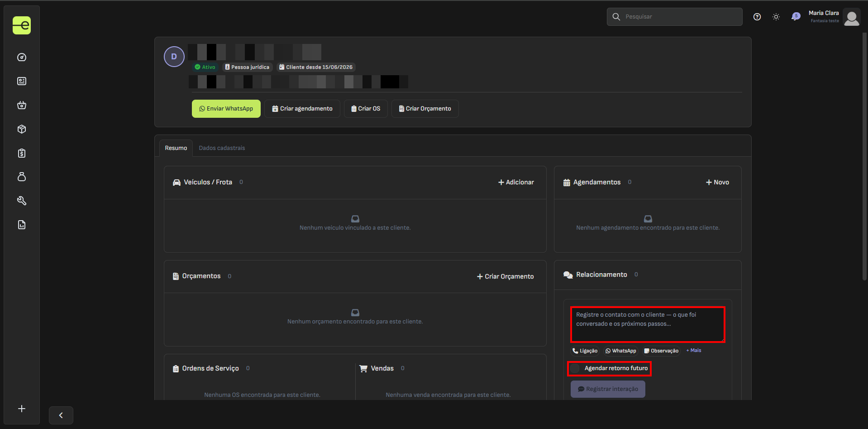Toggle the light/dark theme sun icon
Screen dimensions: 868x429
tap(776, 17)
